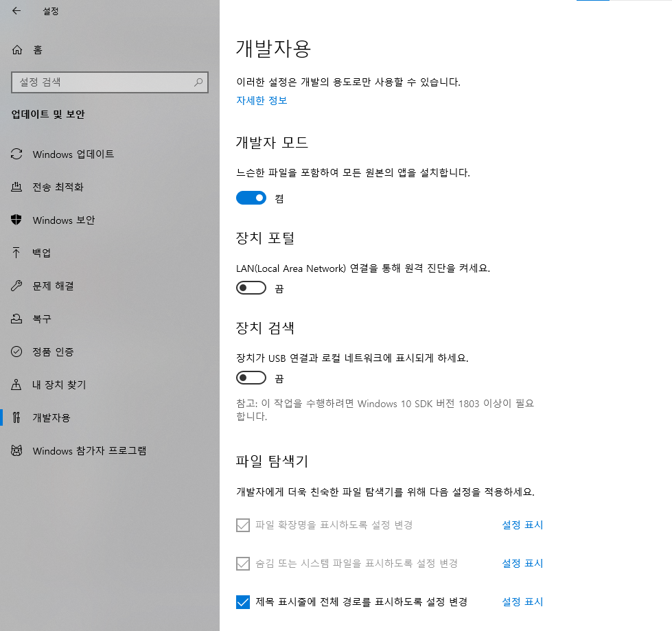
Task: Click 설정 표시 for 숨김 또는 시스템 파일
Action: tap(522, 563)
